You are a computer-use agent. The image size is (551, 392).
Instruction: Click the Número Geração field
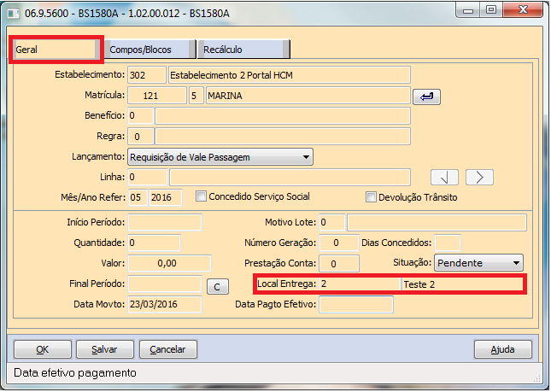339,243
